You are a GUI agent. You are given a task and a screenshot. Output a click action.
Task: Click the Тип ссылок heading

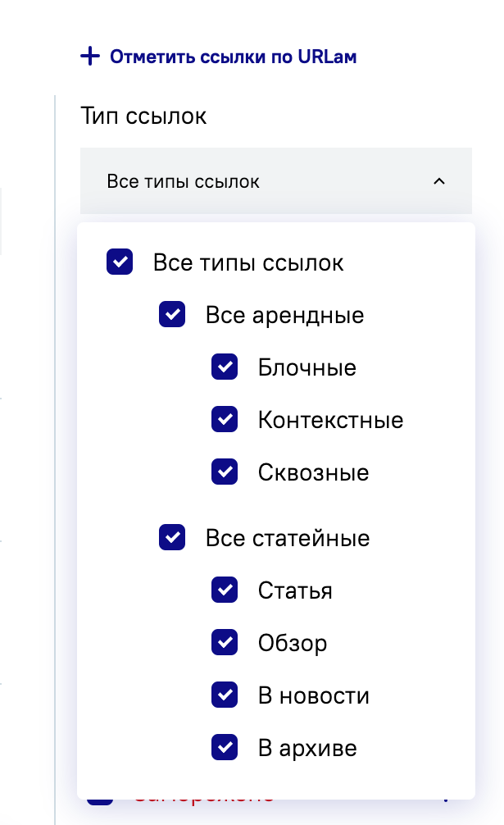143,116
